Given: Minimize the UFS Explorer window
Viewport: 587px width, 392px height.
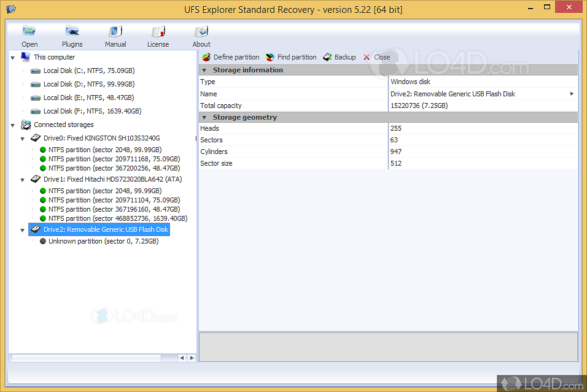Looking at the screenshot, I should [x=530, y=7].
